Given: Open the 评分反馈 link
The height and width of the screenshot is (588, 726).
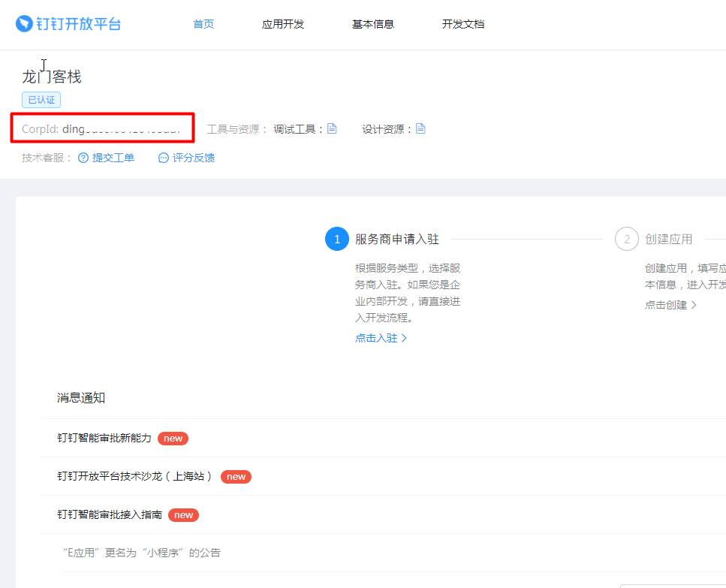Looking at the screenshot, I should 194,158.
